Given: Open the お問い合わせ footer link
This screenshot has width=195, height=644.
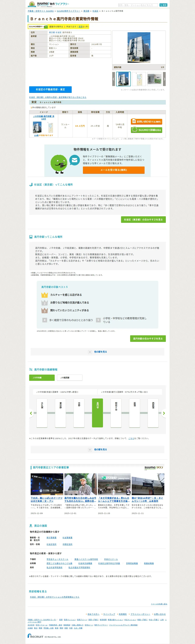Looking at the screenshot, I should [160, 614].
